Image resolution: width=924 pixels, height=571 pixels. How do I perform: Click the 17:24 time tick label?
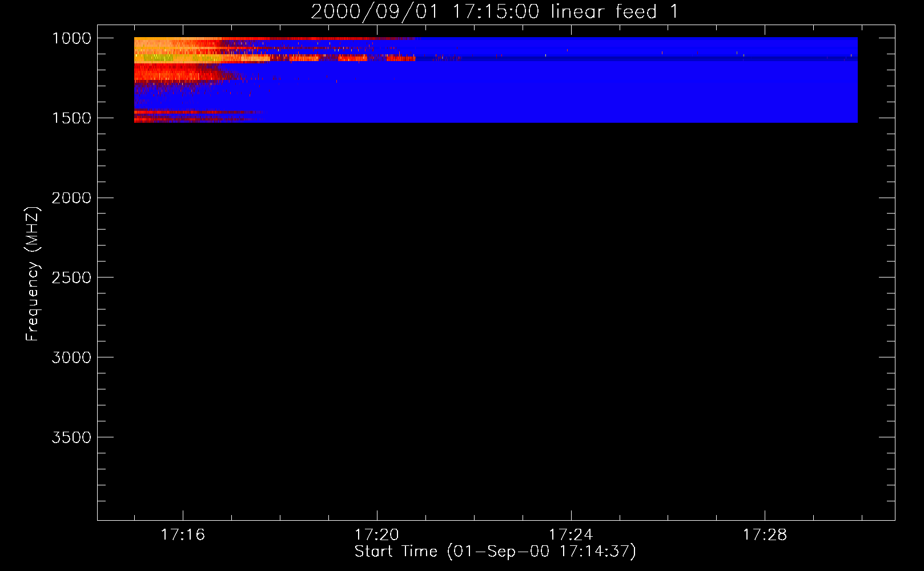point(571,535)
